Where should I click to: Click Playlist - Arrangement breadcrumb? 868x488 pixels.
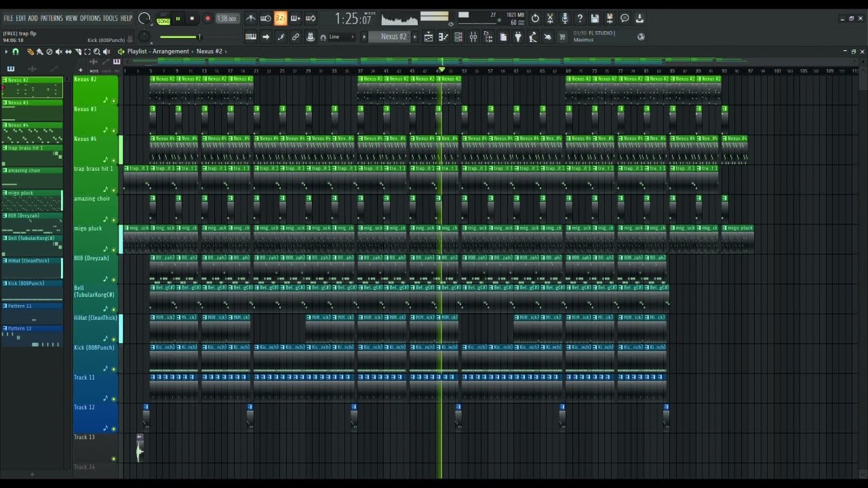pyautogui.click(x=158, y=52)
